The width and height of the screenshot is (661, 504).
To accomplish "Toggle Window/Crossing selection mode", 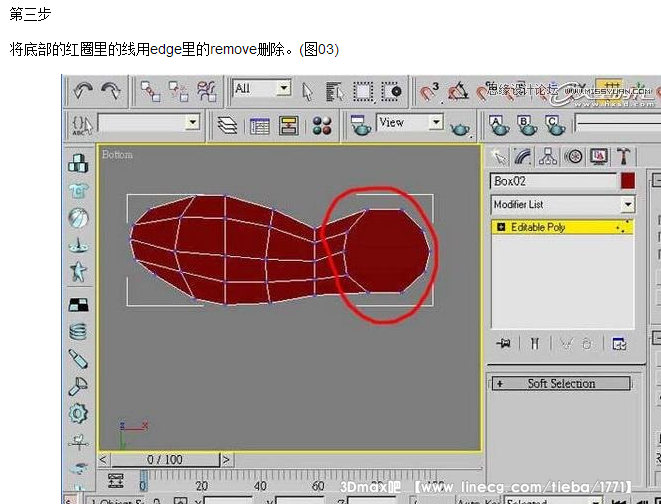I will (x=392, y=91).
